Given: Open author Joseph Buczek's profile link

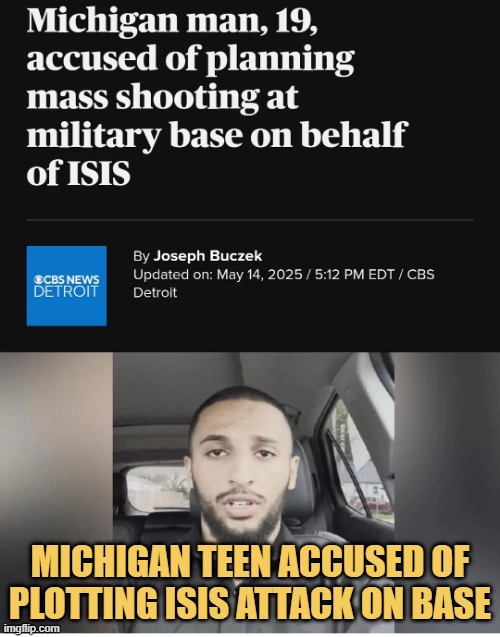Looking at the screenshot, I should 208,256.
